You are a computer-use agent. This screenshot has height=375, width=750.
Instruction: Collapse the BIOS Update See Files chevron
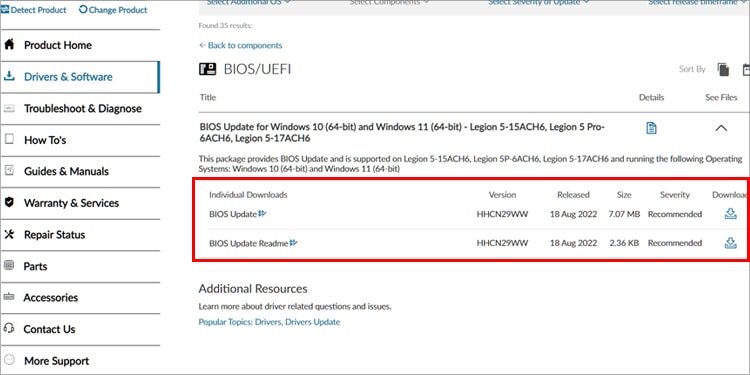pos(721,128)
